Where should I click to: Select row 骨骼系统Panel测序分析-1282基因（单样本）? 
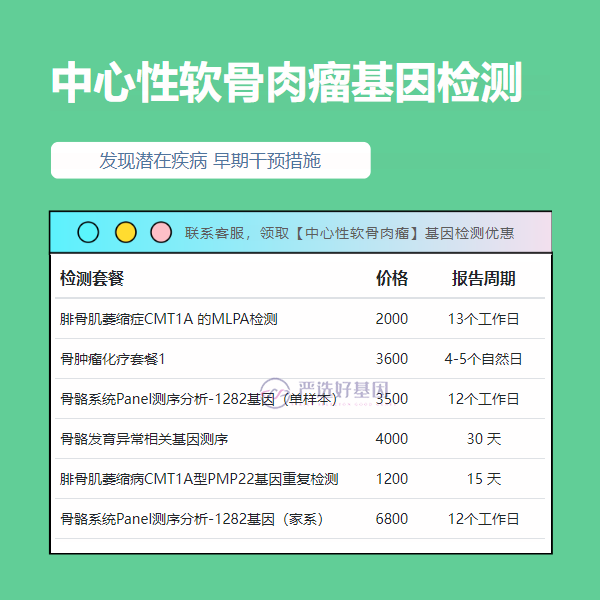(x=300, y=399)
